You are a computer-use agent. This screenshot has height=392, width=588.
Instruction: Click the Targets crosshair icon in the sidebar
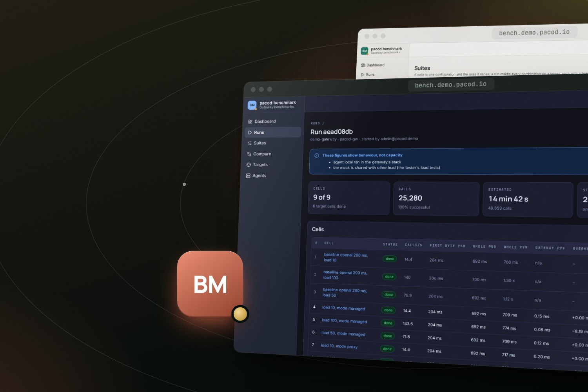tap(249, 165)
